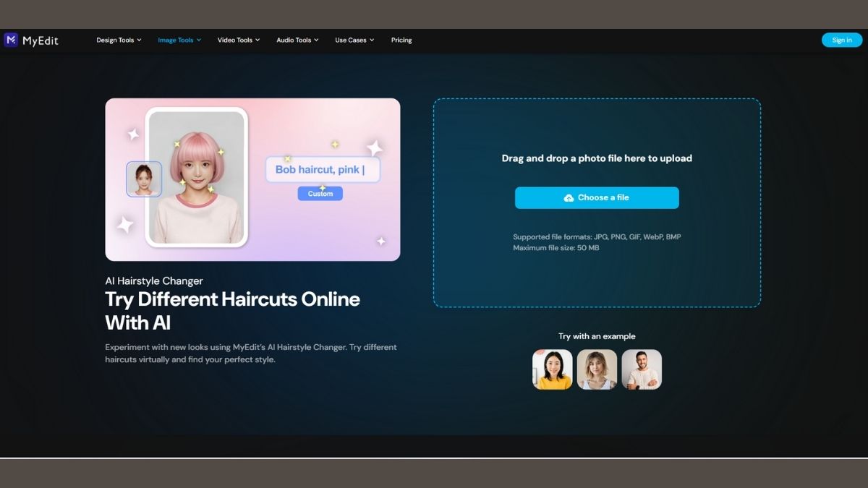This screenshot has width=868, height=488.
Task: Expand the Use Cases dropdown chevron
Action: [x=372, y=40]
